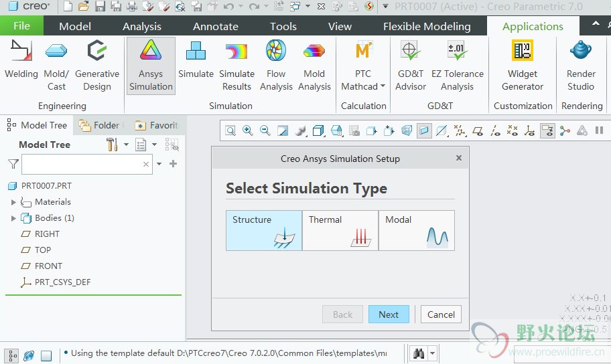Open Generative Design

[x=97, y=66]
